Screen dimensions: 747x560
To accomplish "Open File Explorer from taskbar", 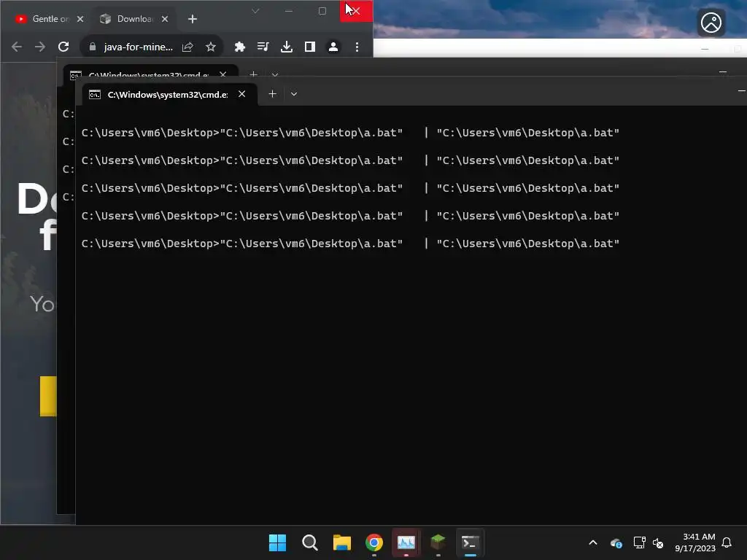I will (342, 542).
